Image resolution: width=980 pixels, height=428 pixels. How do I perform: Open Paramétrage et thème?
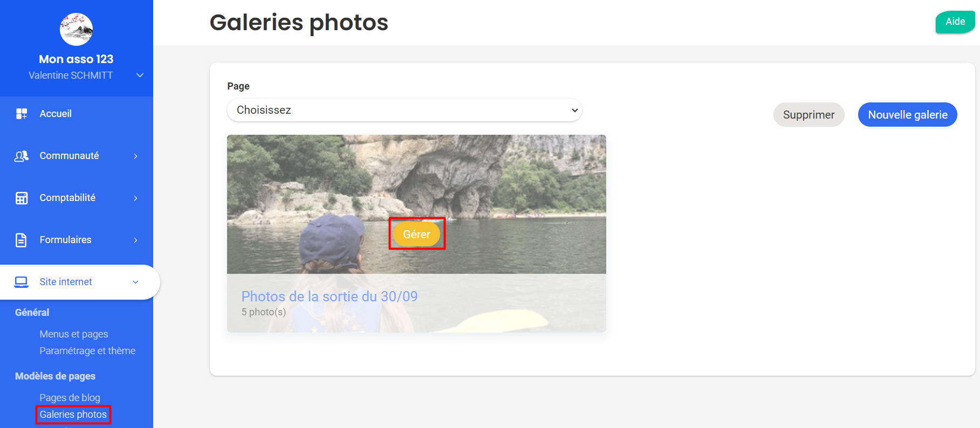[87, 351]
